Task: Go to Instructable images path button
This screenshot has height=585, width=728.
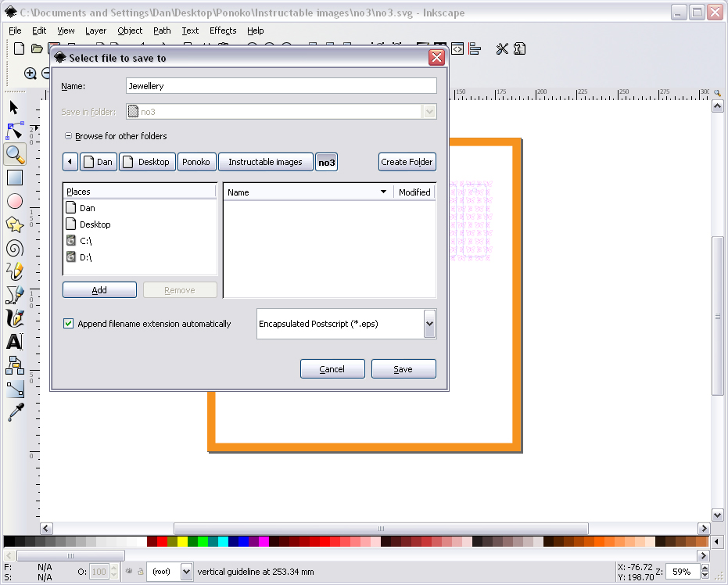Action: [x=266, y=162]
